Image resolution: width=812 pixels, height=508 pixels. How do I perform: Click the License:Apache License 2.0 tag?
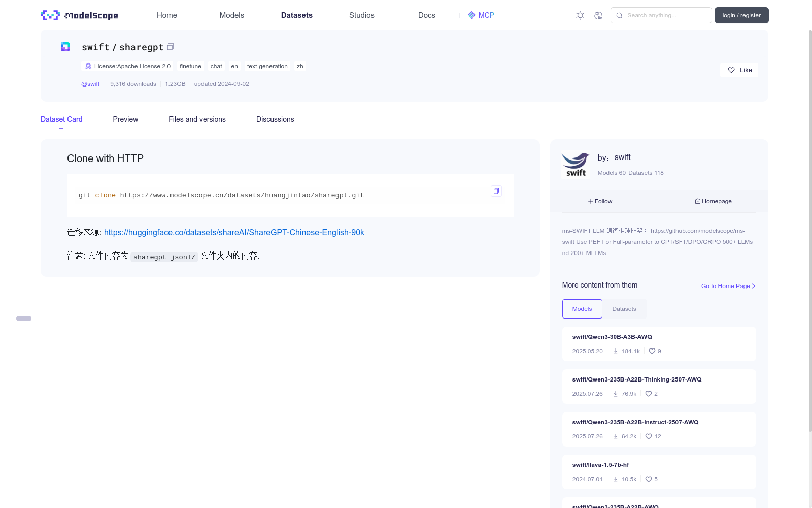pyautogui.click(x=128, y=66)
